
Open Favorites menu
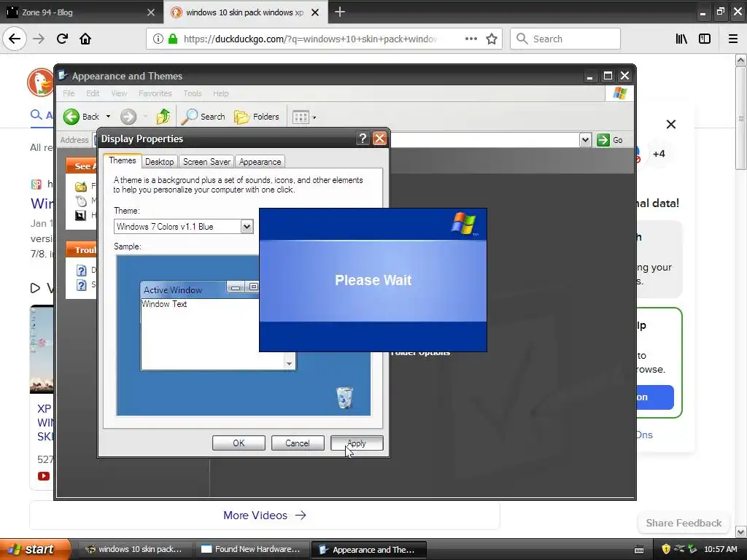tap(155, 93)
